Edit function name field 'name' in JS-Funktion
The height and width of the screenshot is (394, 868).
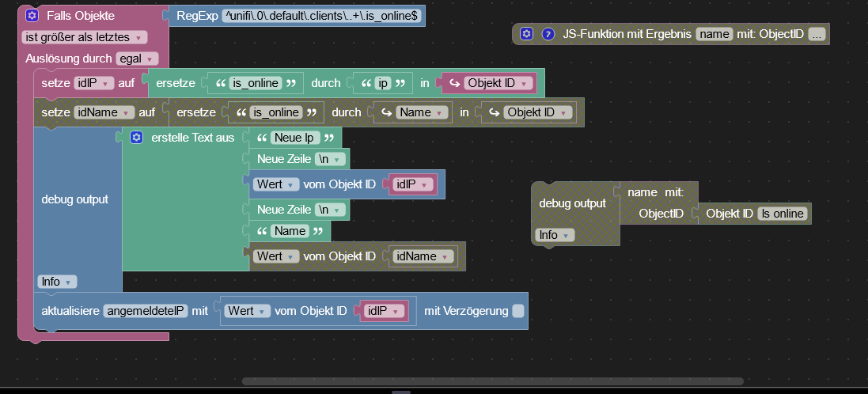[714, 34]
